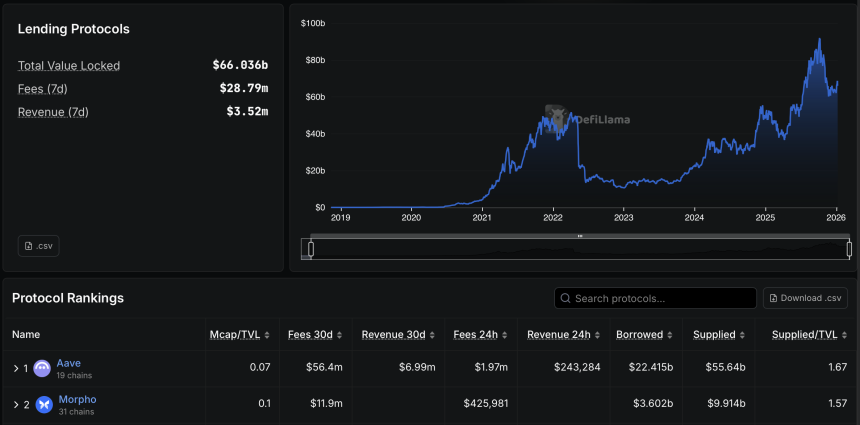Sort table by Supplied/TVL column
The image size is (860, 425).
804,335
